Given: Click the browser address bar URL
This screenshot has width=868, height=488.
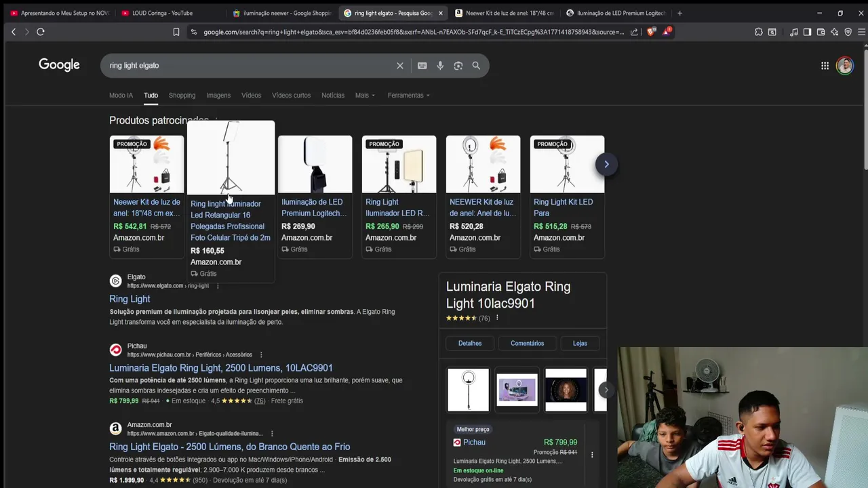Looking at the screenshot, I should click(x=414, y=32).
